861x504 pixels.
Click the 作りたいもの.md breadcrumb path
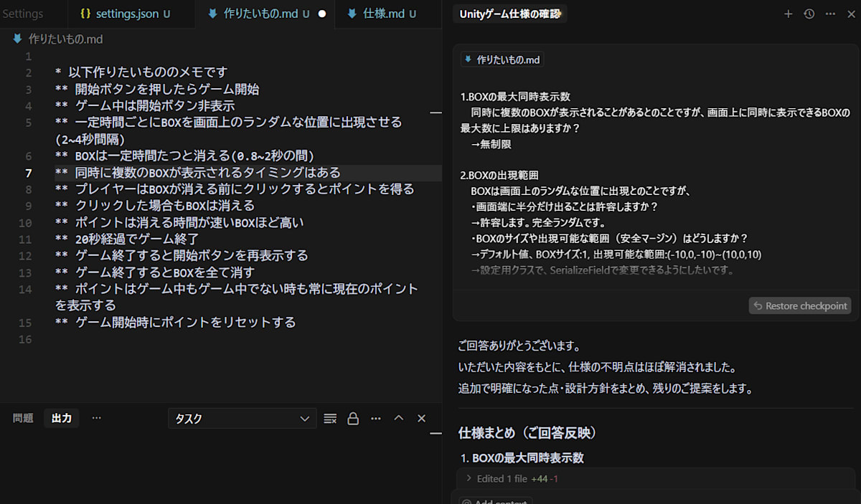(65, 39)
